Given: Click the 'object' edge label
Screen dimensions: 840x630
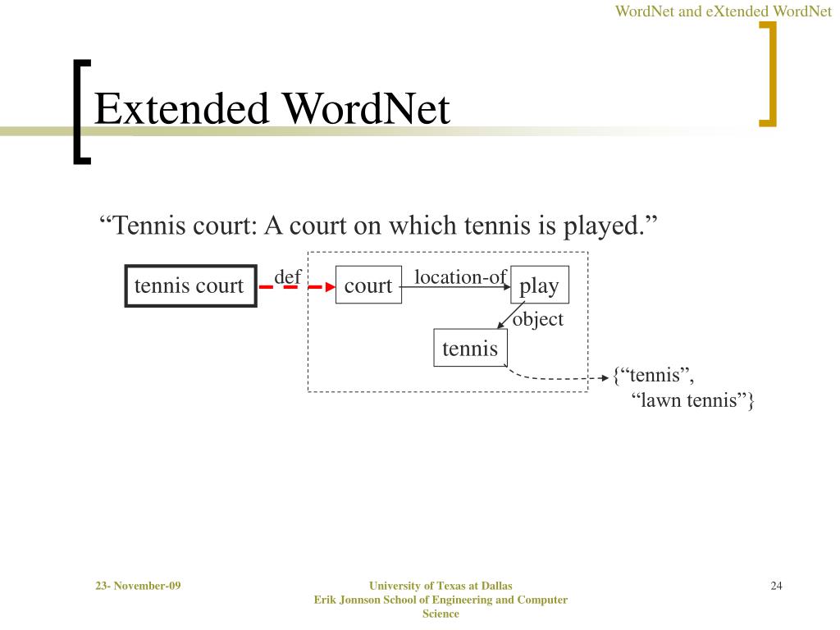Looking at the screenshot, I should pyautogui.click(x=538, y=319).
